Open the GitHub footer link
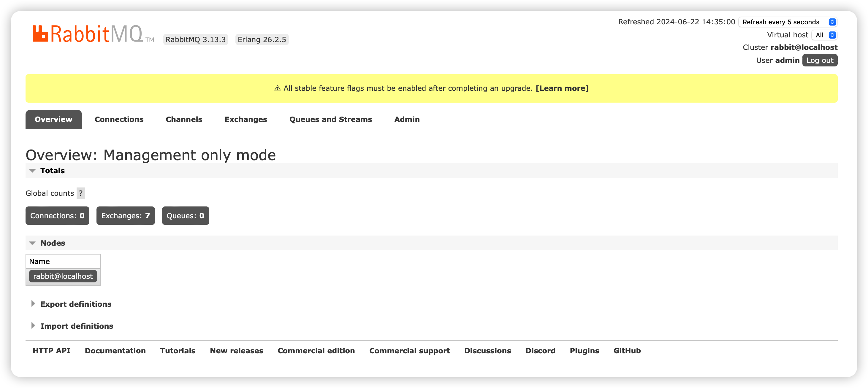Image resolution: width=868 pixels, height=388 pixels. pos(627,351)
